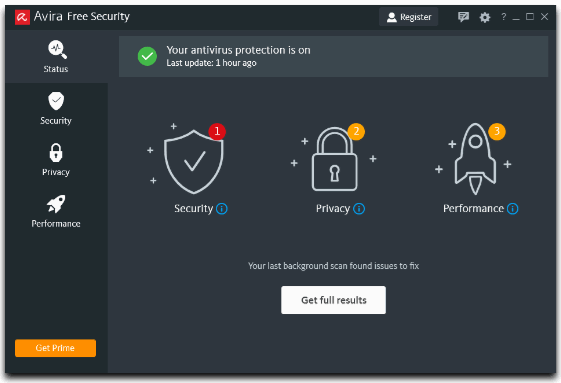
Task: Go to Performance rocket in sidebar
Action: pos(56,212)
